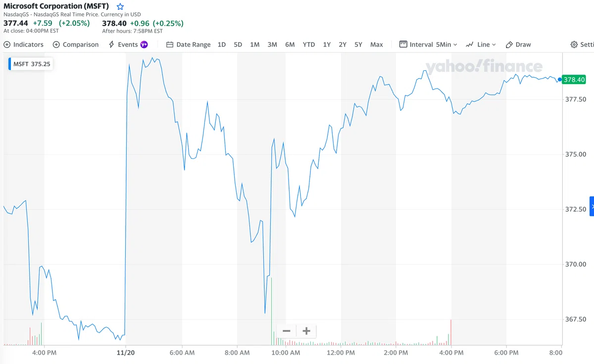Screen dimensions: 594x364
Task: Zoom in using the plus button
Action: click(x=306, y=331)
